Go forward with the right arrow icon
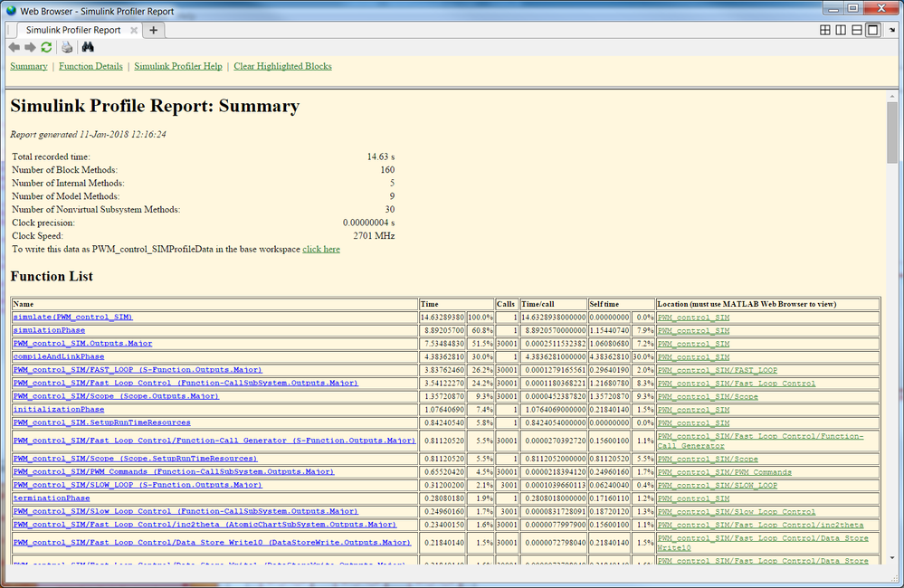 30,47
